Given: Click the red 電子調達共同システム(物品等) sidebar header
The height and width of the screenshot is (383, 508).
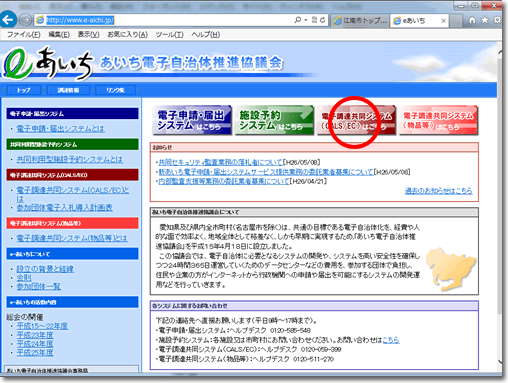Looking at the screenshot, I should point(72,223).
